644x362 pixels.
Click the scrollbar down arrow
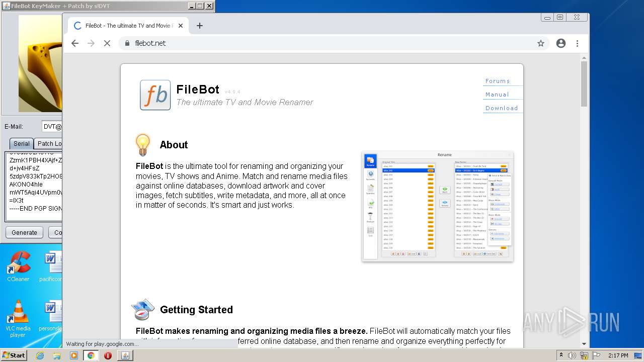584,344
